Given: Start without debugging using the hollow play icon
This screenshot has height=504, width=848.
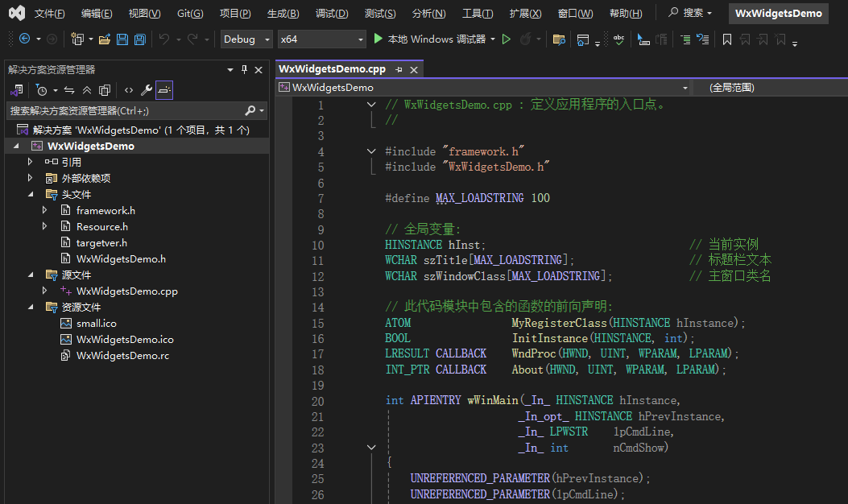Looking at the screenshot, I should 507,39.
